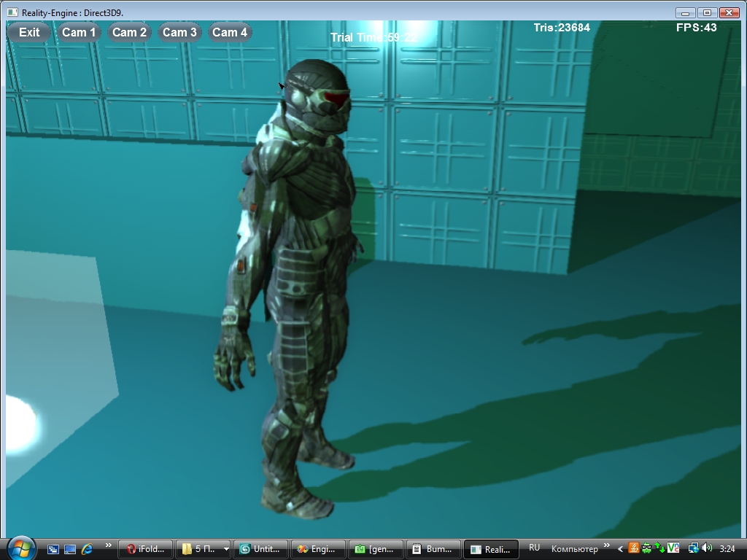Viewport: 747px width, 560px height.
Task: Switch to the Bum... notepad taskbar window
Action: click(x=433, y=549)
